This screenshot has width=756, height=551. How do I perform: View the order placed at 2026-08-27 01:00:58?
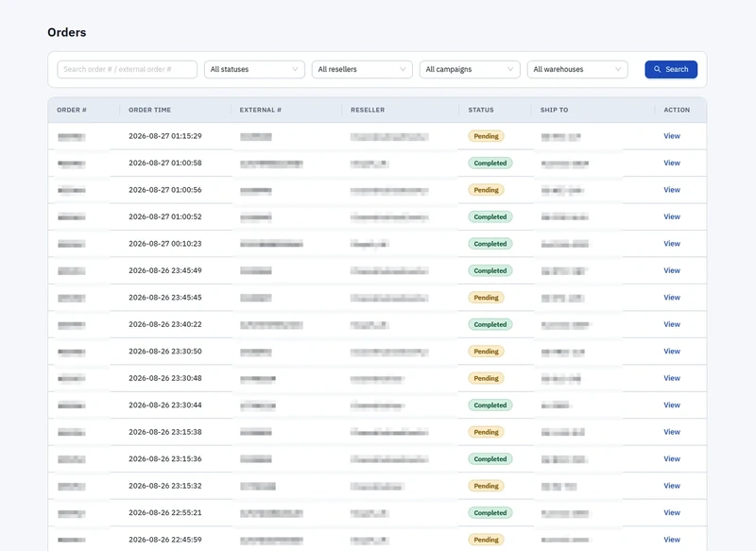pos(672,163)
